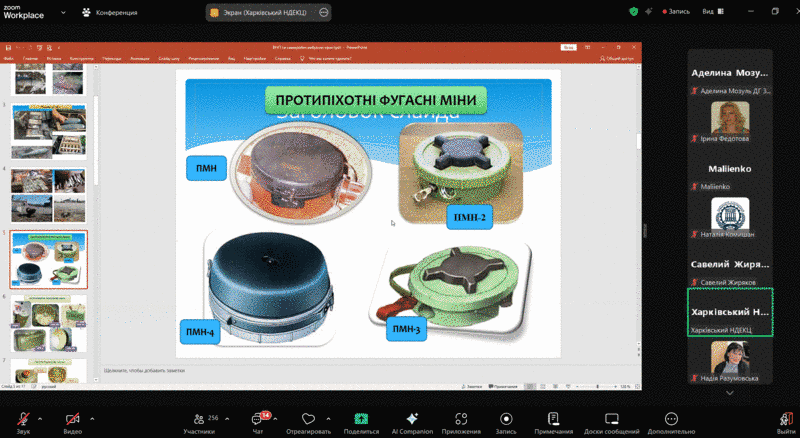Open the Слайд-шоу ribbon tab

click(x=169, y=59)
